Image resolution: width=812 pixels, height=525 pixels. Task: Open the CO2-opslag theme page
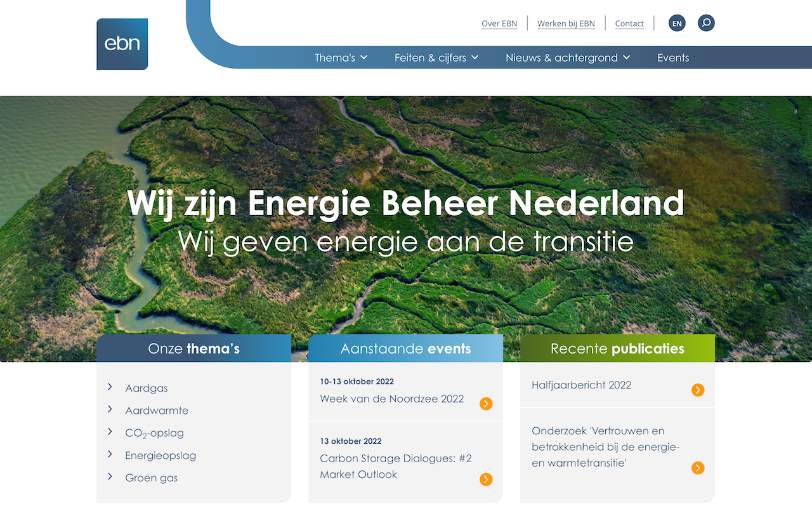click(154, 432)
